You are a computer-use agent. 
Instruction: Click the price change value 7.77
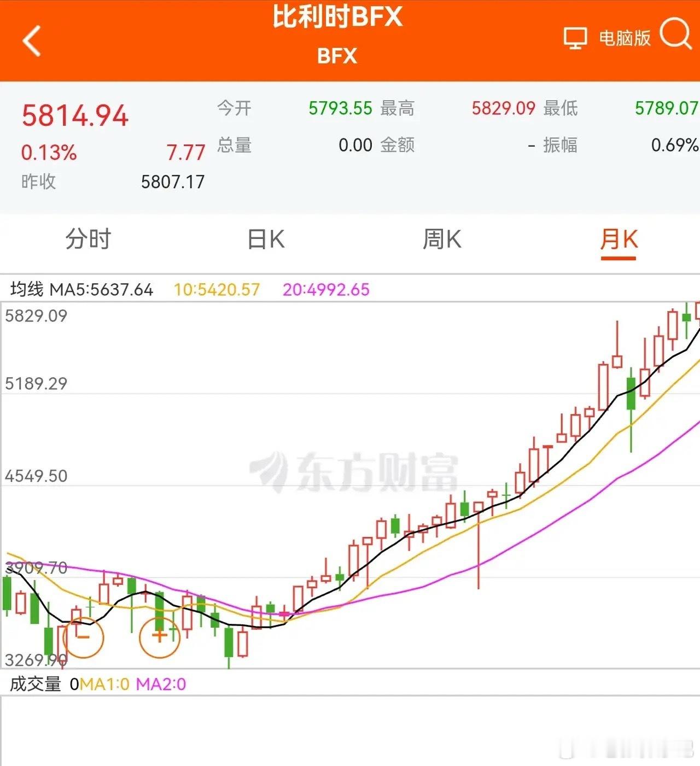point(186,153)
